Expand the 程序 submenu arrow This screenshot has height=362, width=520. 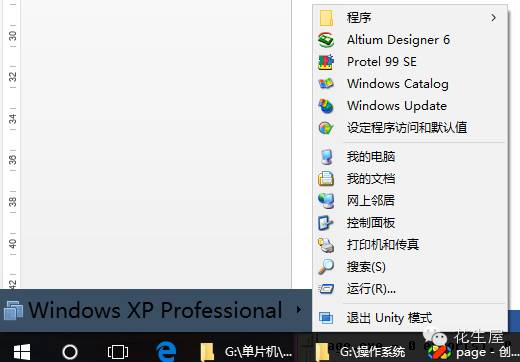point(493,18)
